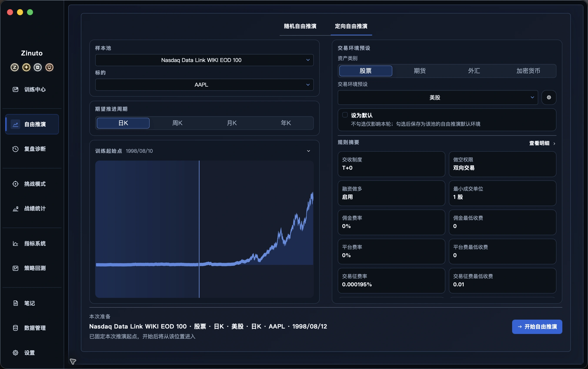Select 加密货币 asset category

[x=528, y=71]
